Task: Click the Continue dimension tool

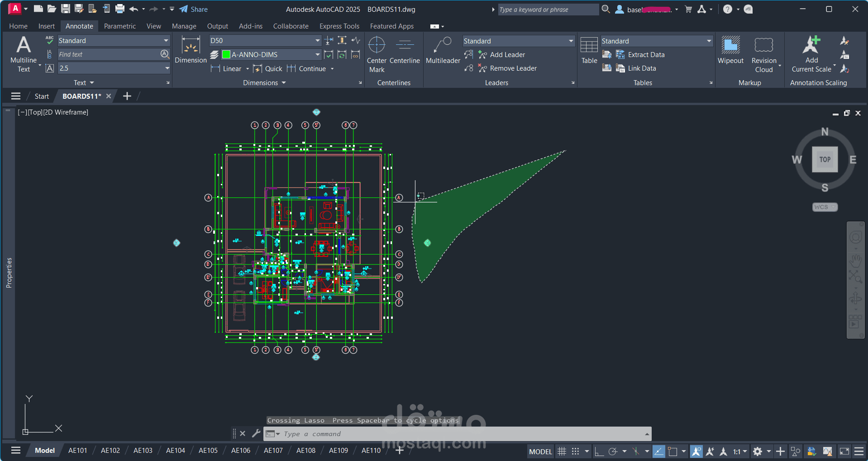Action: pyautogui.click(x=306, y=68)
